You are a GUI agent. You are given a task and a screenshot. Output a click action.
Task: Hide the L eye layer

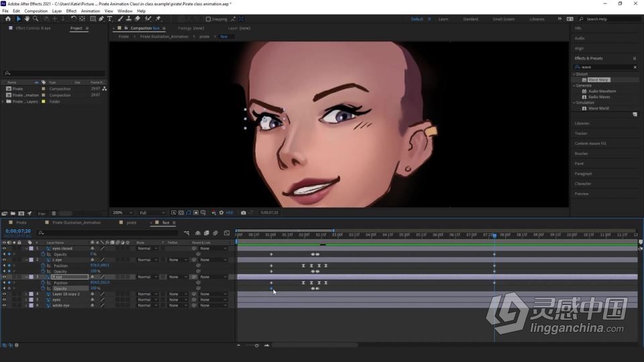click(4, 260)
